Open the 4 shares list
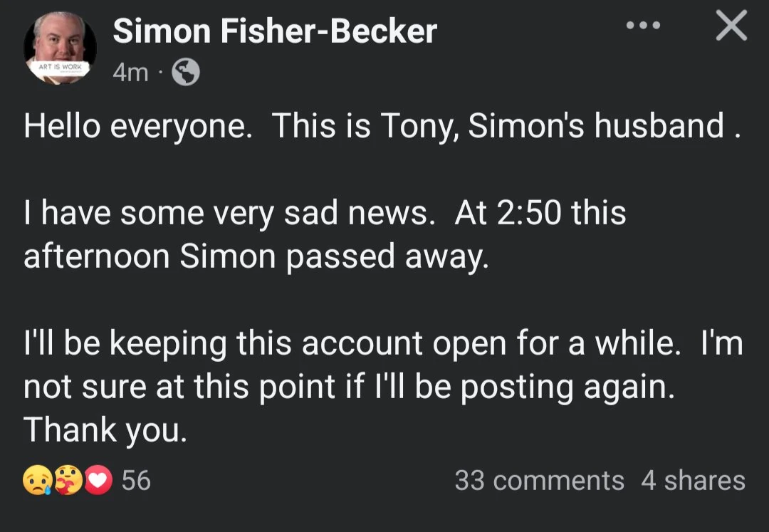 691,481
